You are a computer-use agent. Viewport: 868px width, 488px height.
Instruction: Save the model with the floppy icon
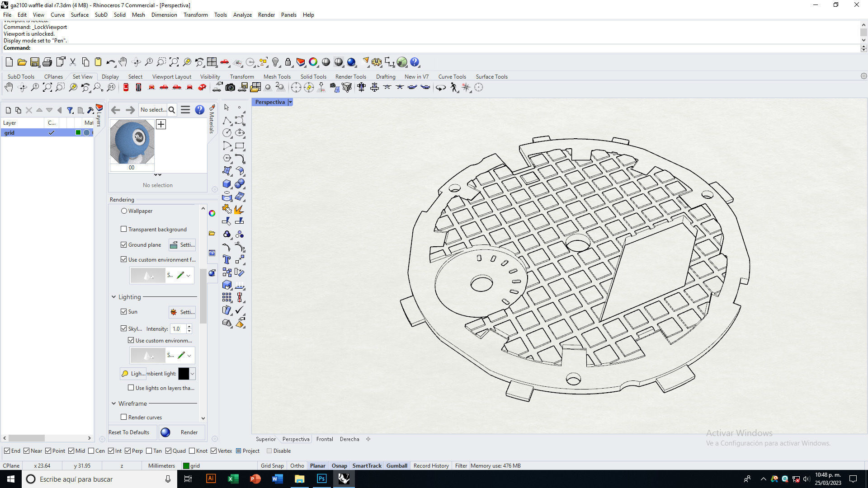pos(34,62)
